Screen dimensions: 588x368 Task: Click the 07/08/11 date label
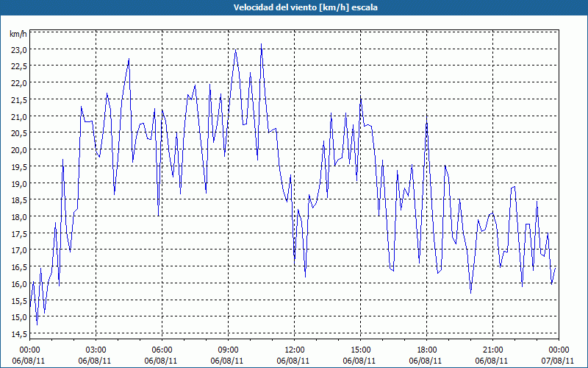pos(558,361)
